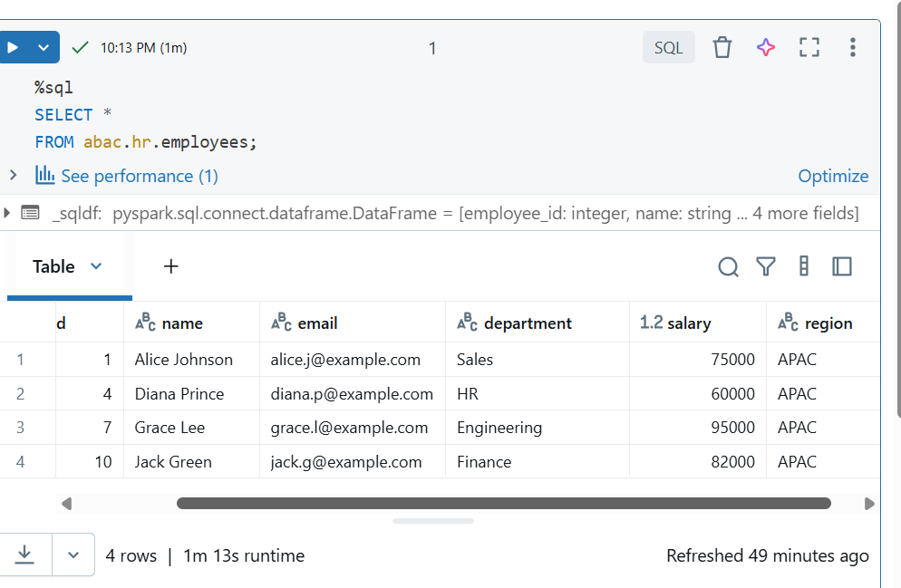Delete the cell using trash icon
Image resolution: width=901 pixels, height=588 pixels.
click(x=722, y=48)
